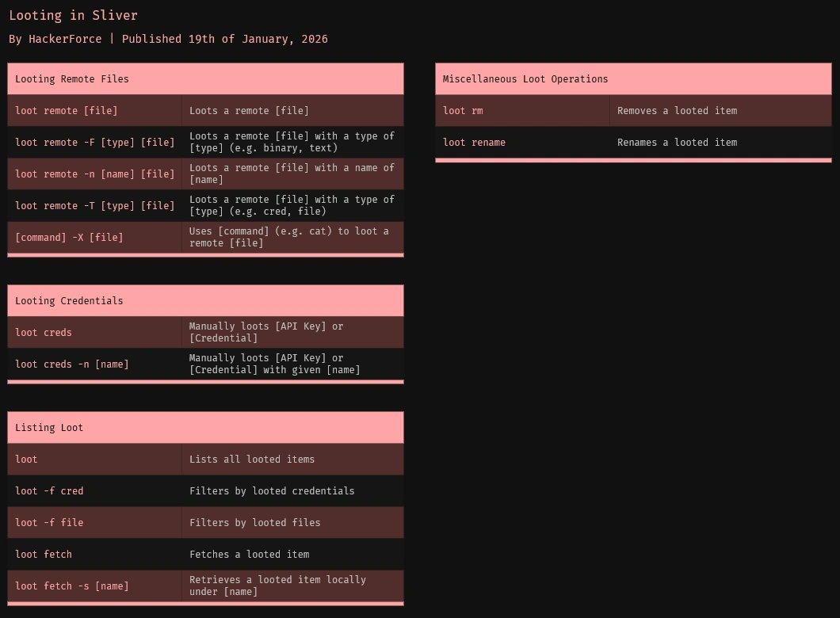Select the 'loot rename' command cell
This screenshot has width=840, height=618.
pos(522,143)
